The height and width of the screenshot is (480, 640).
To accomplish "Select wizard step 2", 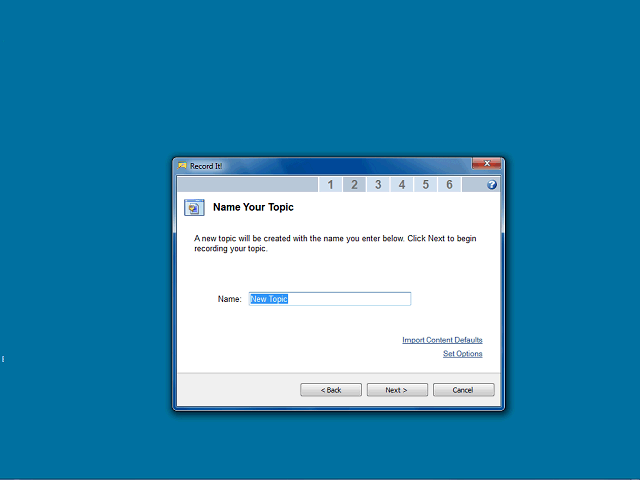I will [354, 184].
